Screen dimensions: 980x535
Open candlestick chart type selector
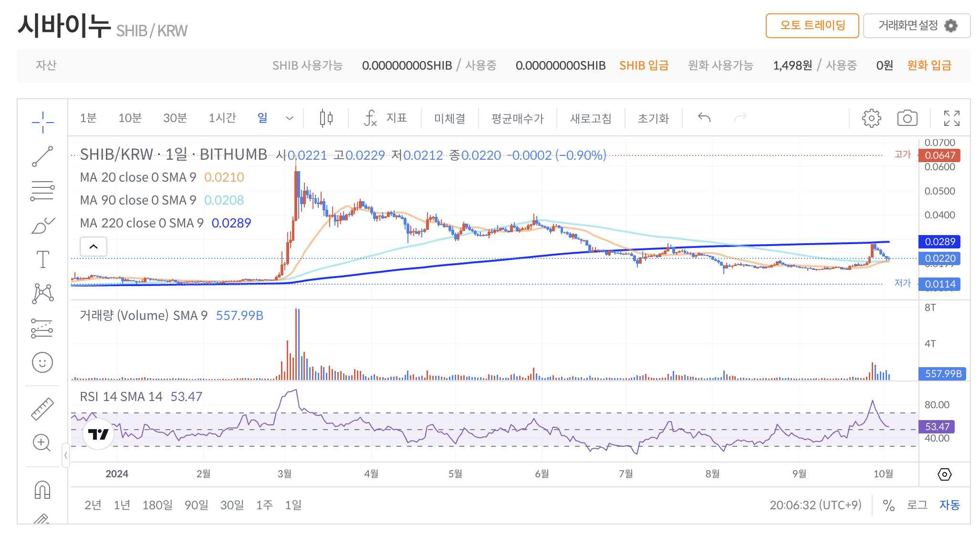pos(326,118)
